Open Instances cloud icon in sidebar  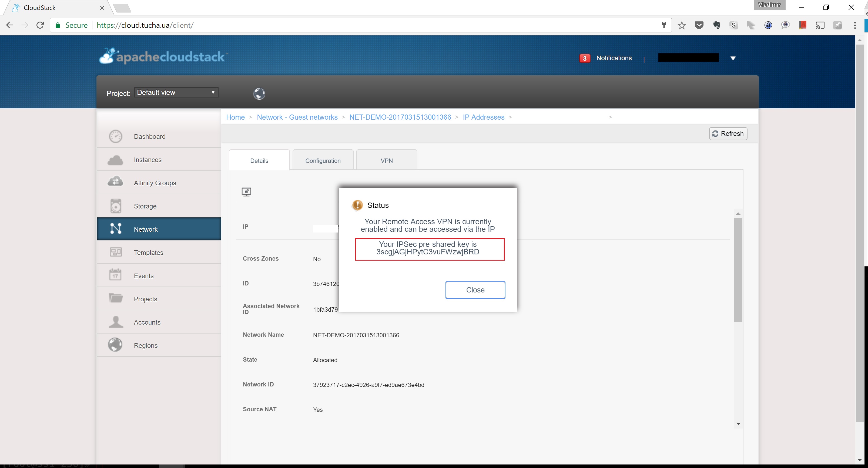115,160
